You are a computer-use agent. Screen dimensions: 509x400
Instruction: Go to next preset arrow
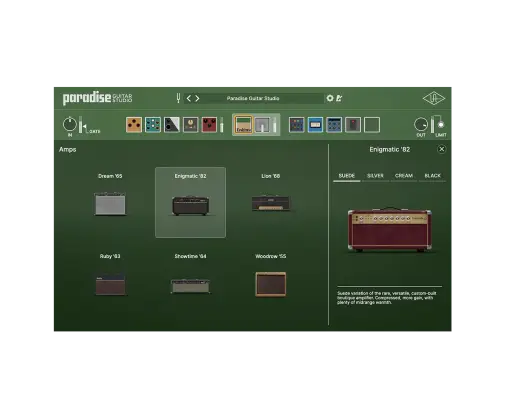click(x=197, y=98)
